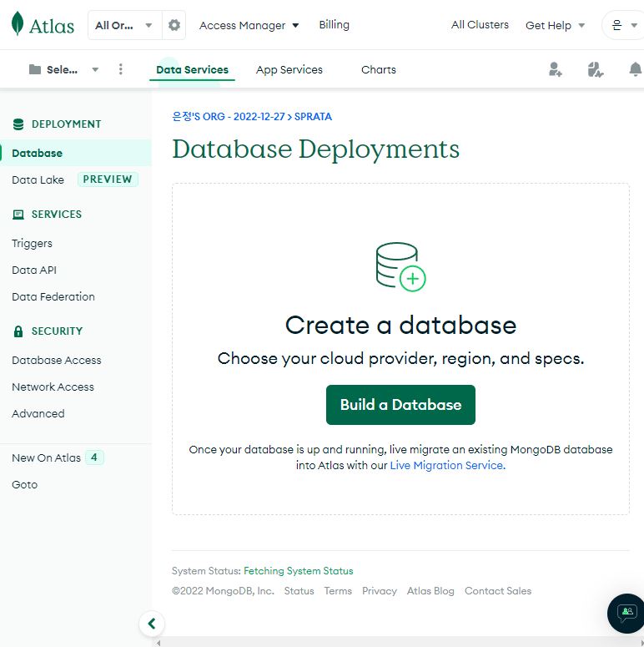
Task: Click the PREVIEW badge beside Data Lake
Action: pyautogui.click(x=108, y=179)
